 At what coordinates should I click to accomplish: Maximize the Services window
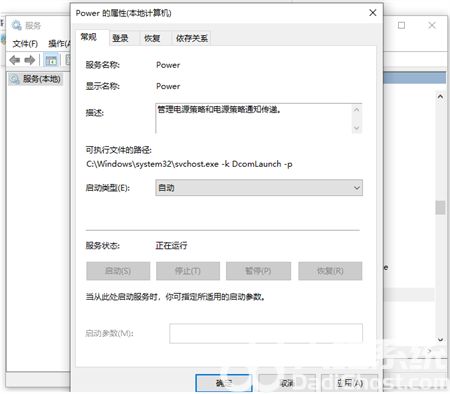pos(401,25)
